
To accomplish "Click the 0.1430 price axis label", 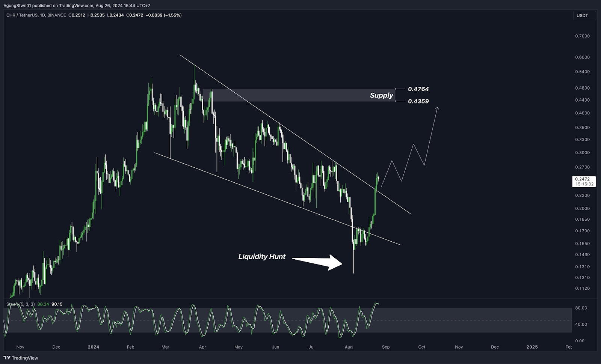I will tap(582, 255).
